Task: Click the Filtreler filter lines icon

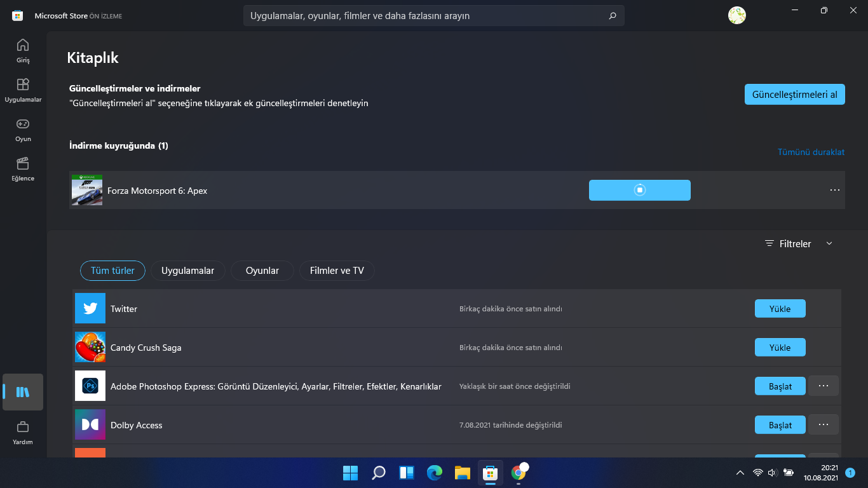Action: click(770, 244)
